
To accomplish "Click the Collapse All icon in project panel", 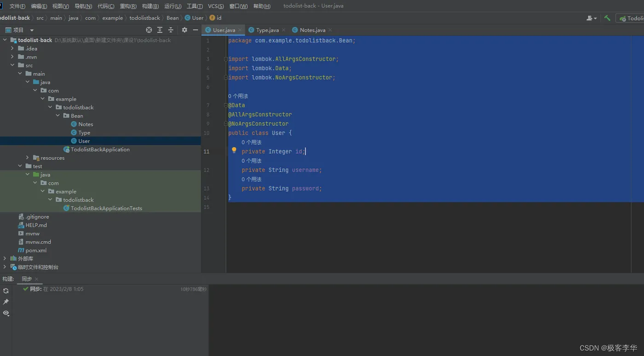I will (171, 30).
